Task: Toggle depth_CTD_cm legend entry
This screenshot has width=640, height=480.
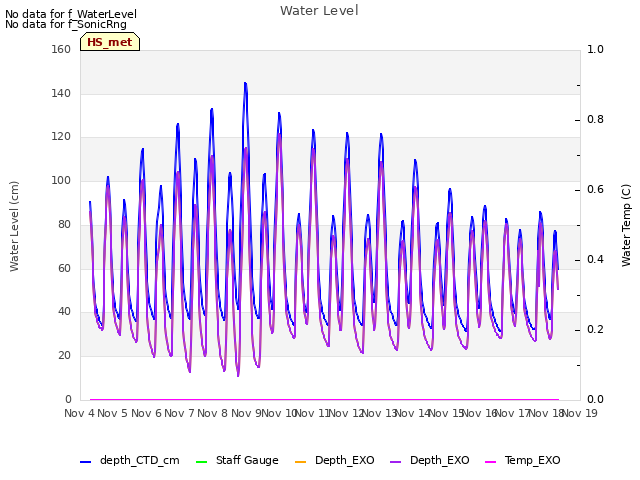Action: click(x=130, y=460)
